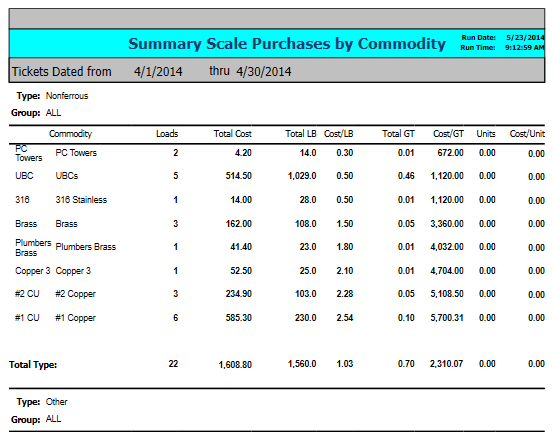
Task: Select the start date 4/1/2014
Action: (158, 72)
